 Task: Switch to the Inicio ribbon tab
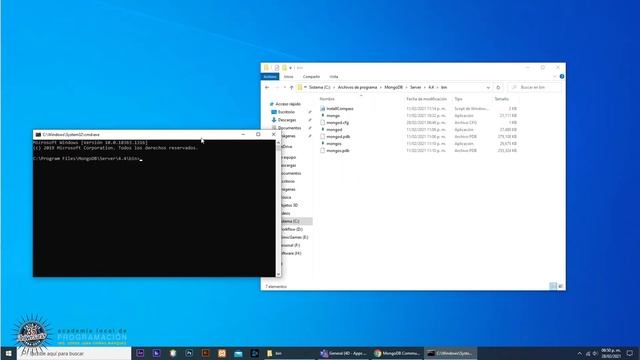pos(289,77)
